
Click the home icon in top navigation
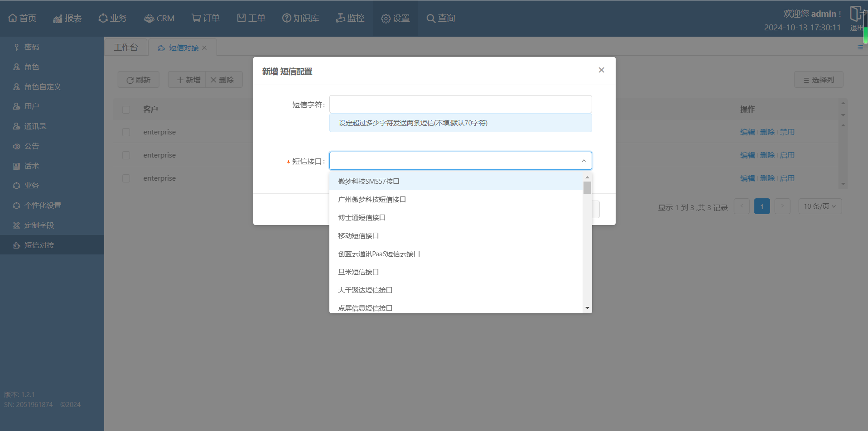point(13,18)
